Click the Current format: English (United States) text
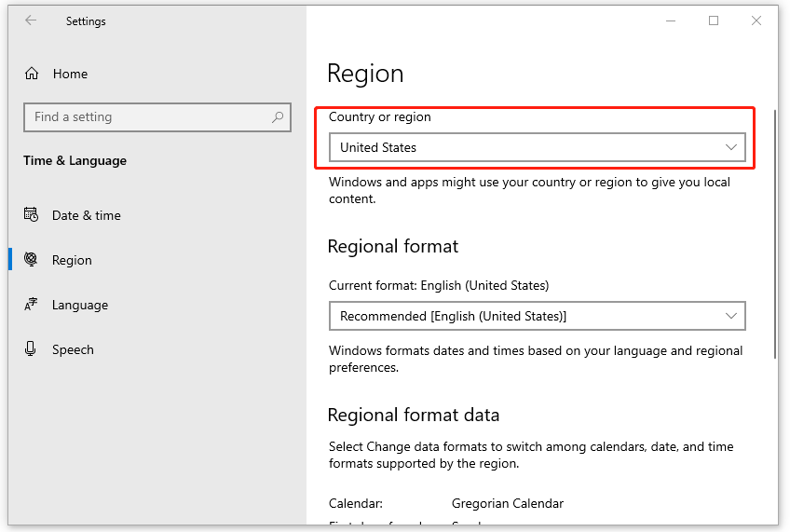The height and width of the screenshot is (532, 790). [439, 285]
